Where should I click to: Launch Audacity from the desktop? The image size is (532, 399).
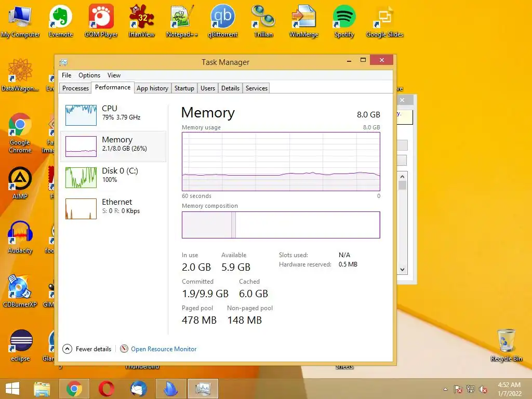coord(20,237)
